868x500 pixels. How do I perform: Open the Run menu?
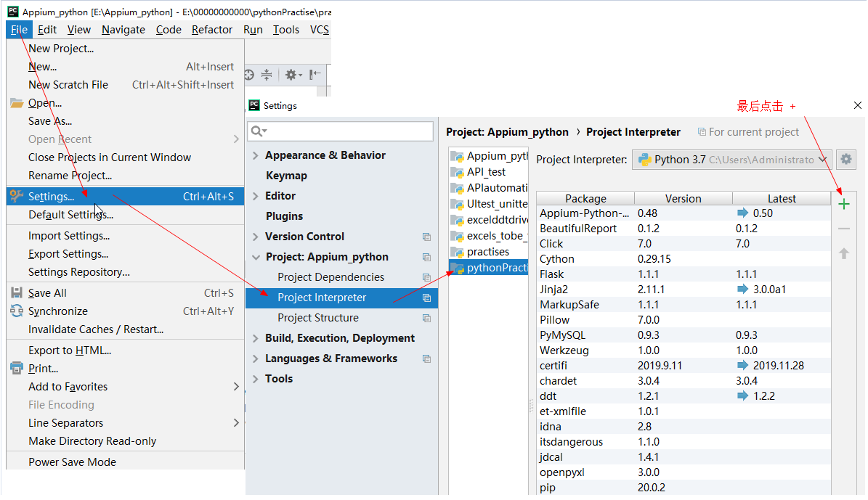(x=253, y=29)
